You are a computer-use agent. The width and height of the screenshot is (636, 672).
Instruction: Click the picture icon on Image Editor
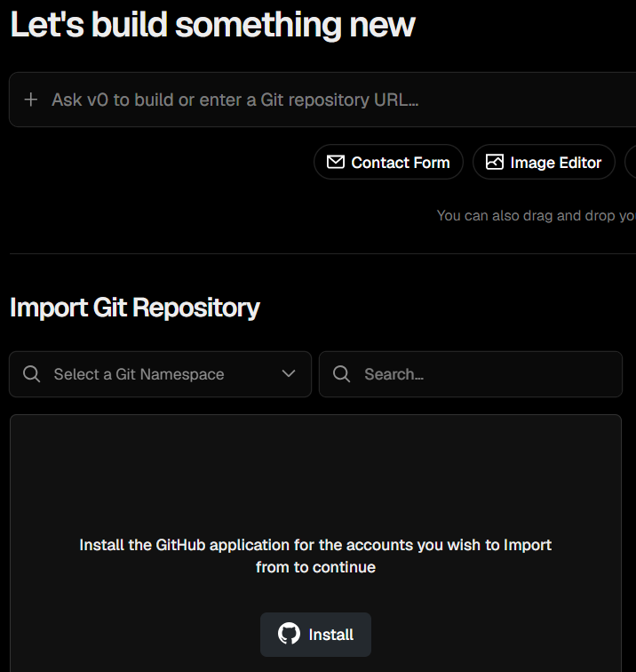494,162
